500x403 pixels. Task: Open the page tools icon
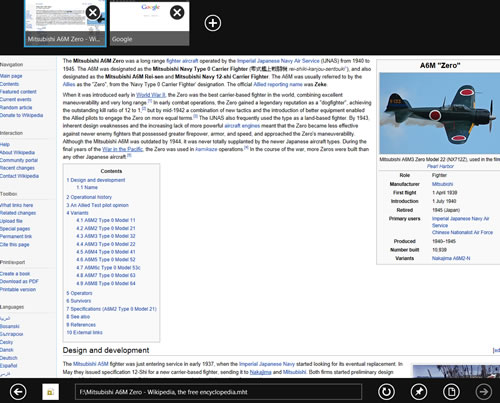[x=452, y=391]
